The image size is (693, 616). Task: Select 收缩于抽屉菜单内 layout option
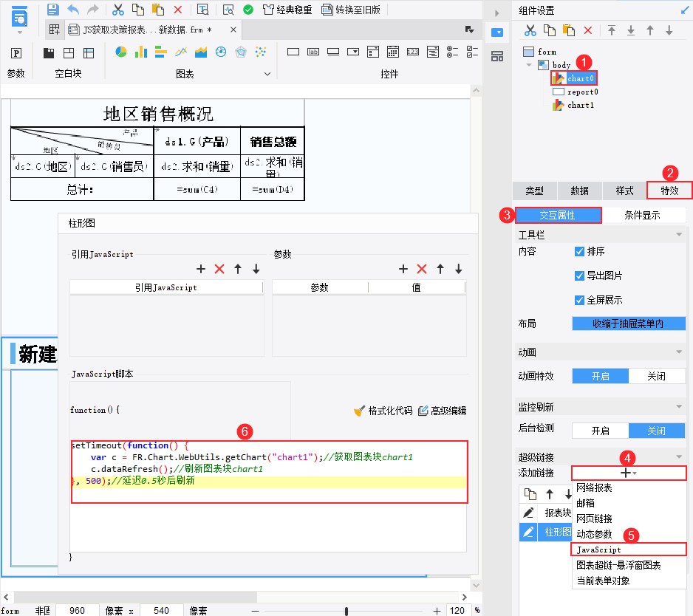coord(629,324)
